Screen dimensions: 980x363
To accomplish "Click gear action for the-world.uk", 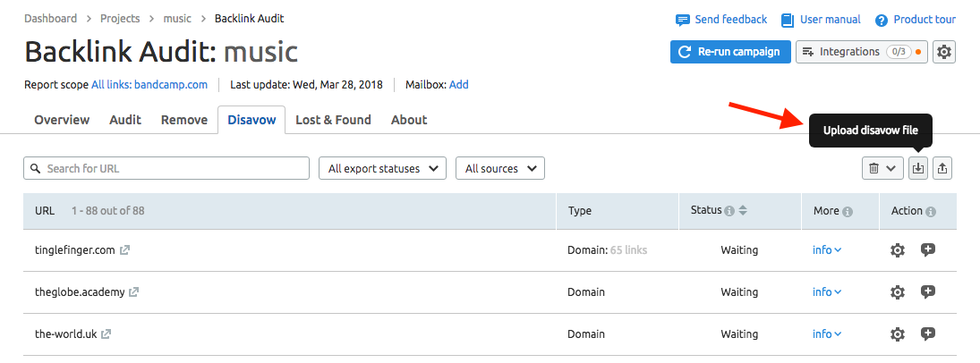I will click(898, 334).
